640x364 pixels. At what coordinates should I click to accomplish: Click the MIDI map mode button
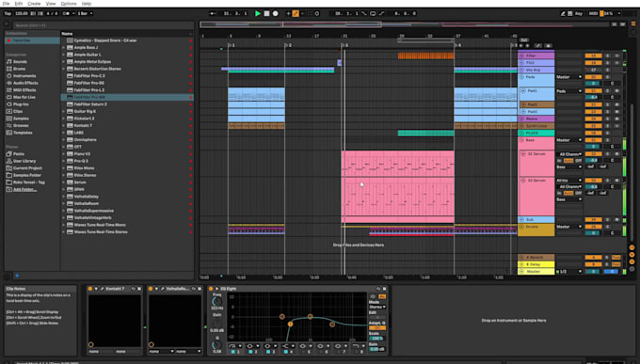click(593, 13)
